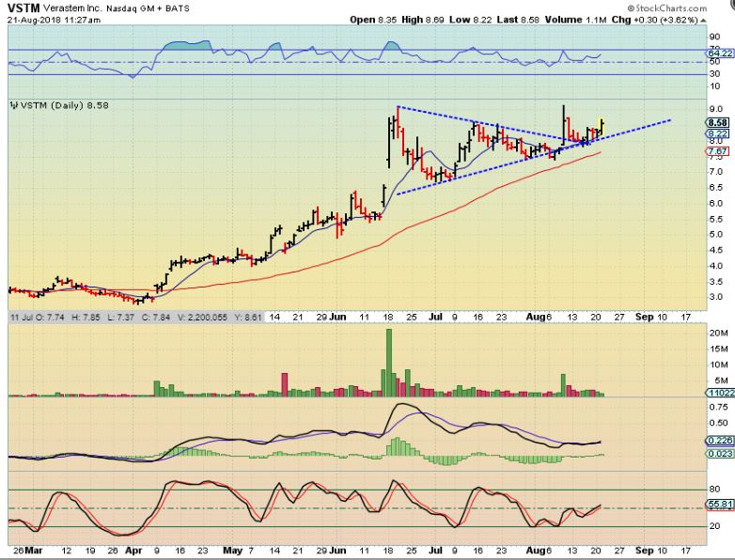
Task: Click the 4.0 price axis label
Action: [715, 266]
